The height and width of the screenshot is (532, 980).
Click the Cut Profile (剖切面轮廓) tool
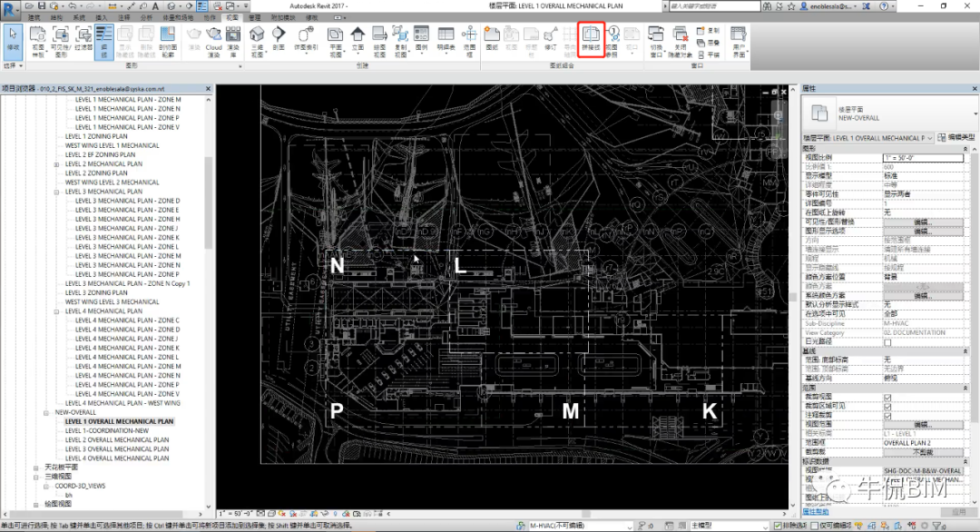tap(168, 41)
